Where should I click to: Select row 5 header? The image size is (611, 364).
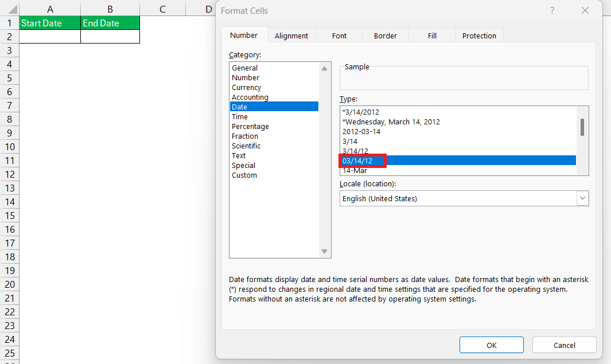point(9,78)
